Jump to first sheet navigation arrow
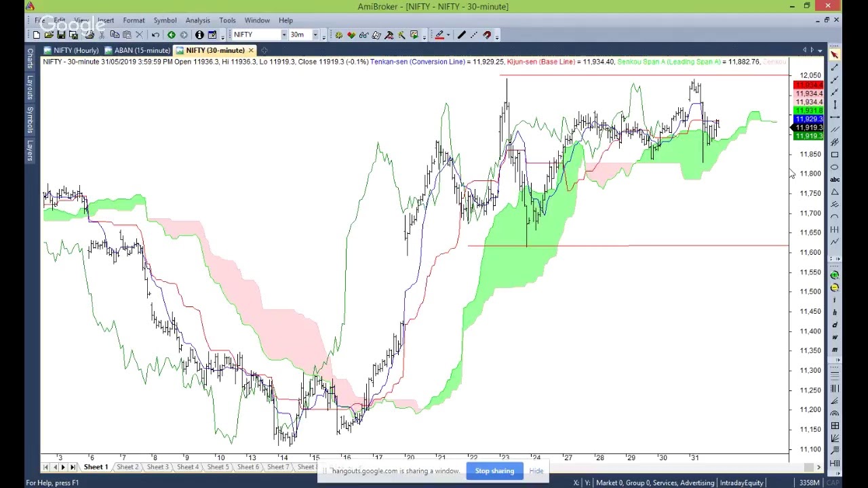The height and width of the screenshot is (488, 868). pyautogui.click(x=46, y=467)
